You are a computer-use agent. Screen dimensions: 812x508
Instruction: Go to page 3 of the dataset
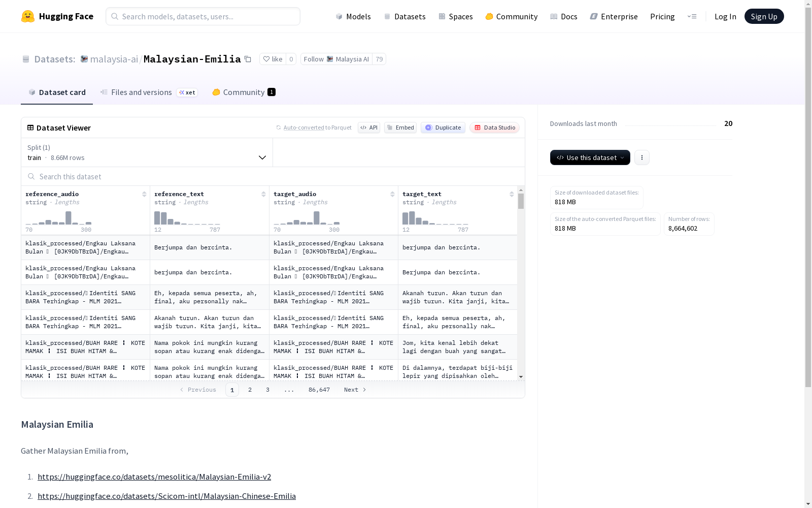coord(267,390)
